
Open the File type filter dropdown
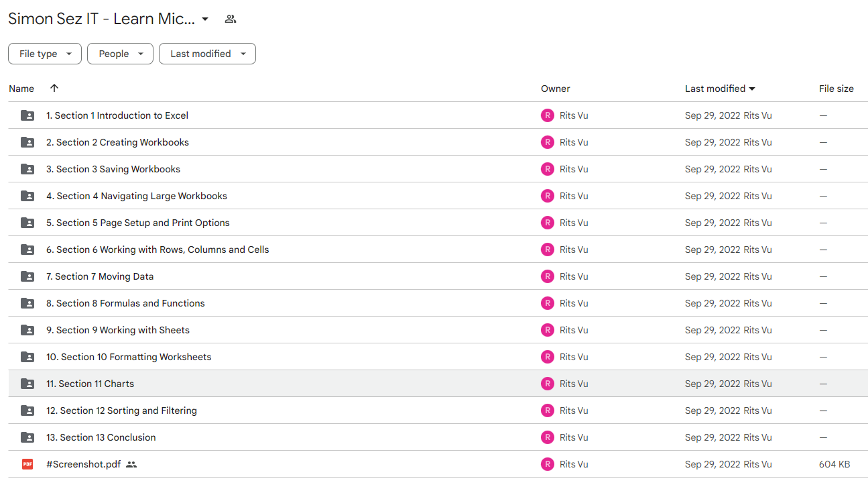45,54
